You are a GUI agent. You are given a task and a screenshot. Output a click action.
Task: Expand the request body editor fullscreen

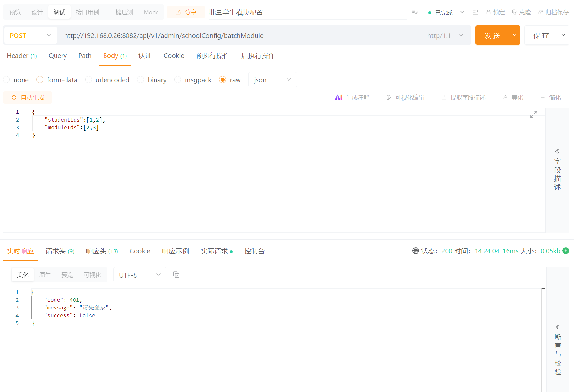[534, 114]
